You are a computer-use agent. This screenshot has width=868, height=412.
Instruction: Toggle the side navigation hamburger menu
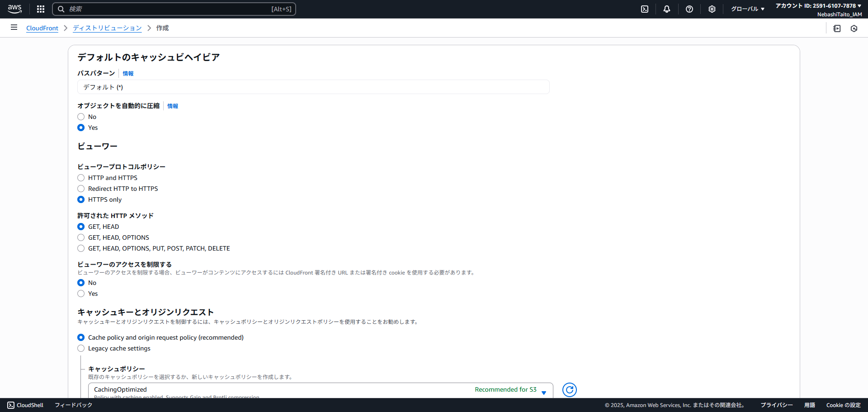point(14,28)
